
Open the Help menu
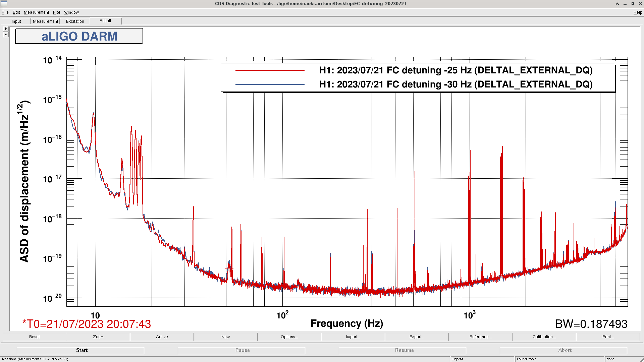637,12
